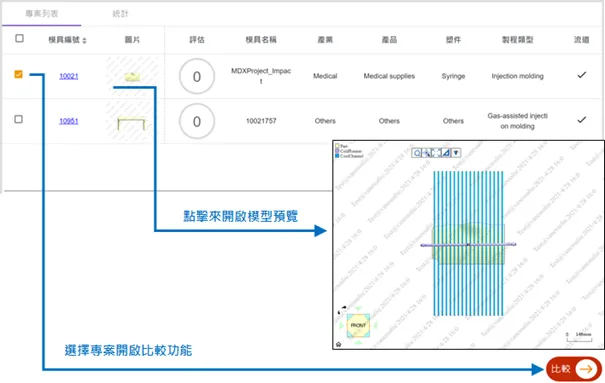Screen dimensions: 605x383
Task: Click the 'Syringe' part cell
Action: pos(453,76)
